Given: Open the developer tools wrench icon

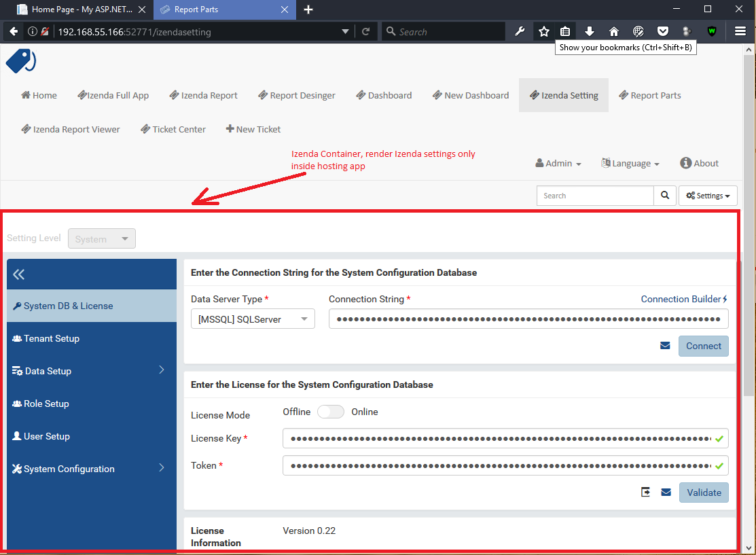Looking at the screenshot, I should pos(519,32).
